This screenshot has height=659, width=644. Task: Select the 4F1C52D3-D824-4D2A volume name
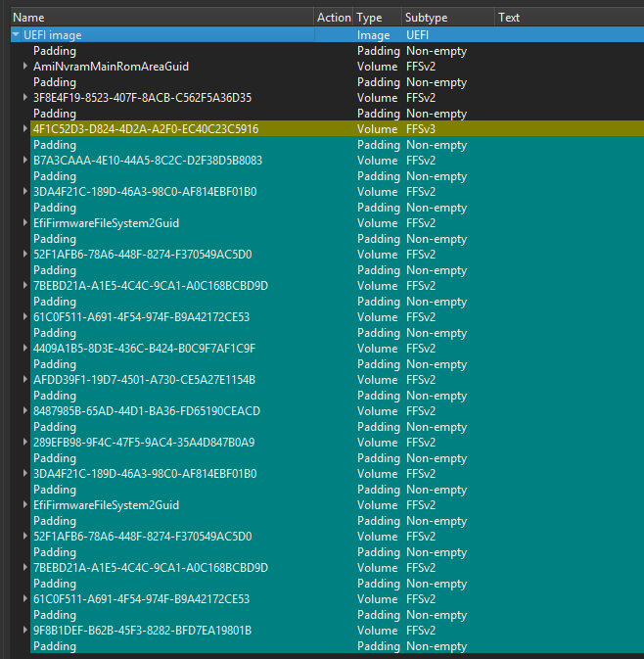[145, 129]
